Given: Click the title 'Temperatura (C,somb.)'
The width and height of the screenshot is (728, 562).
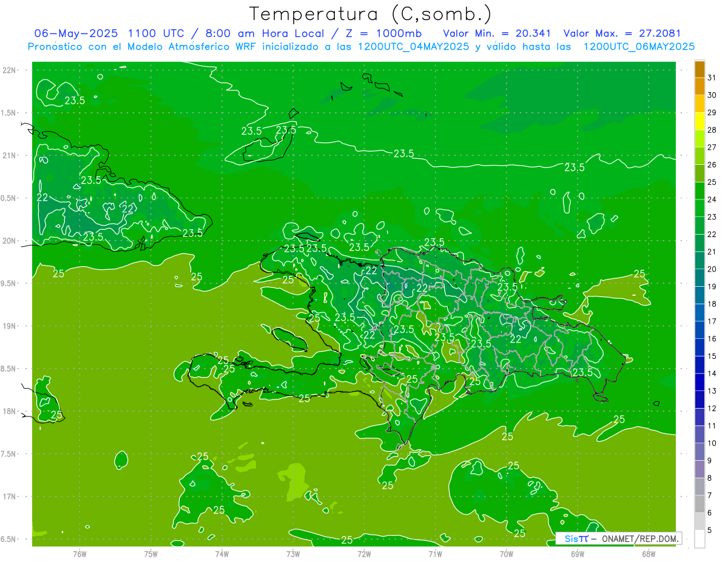Looking at the screenshot, I should point(370,14).
